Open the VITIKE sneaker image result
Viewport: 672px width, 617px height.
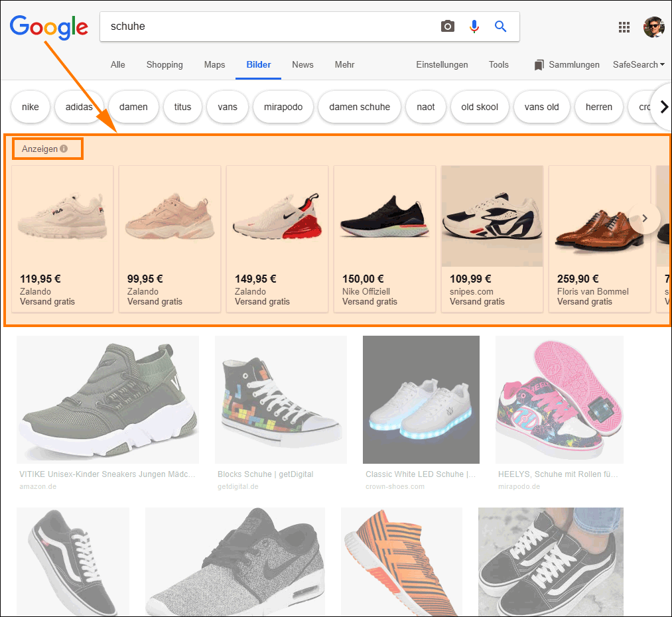(x=107, y=399)
